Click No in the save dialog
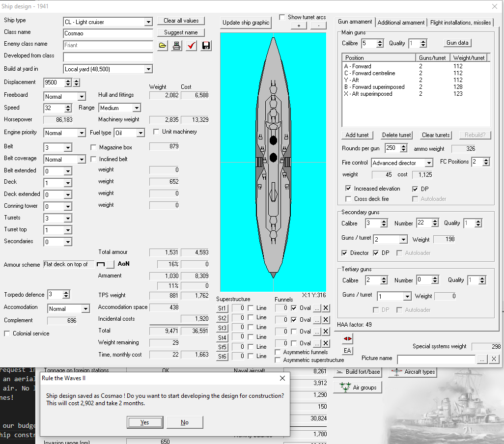504x444 pixels. (185, 422)
